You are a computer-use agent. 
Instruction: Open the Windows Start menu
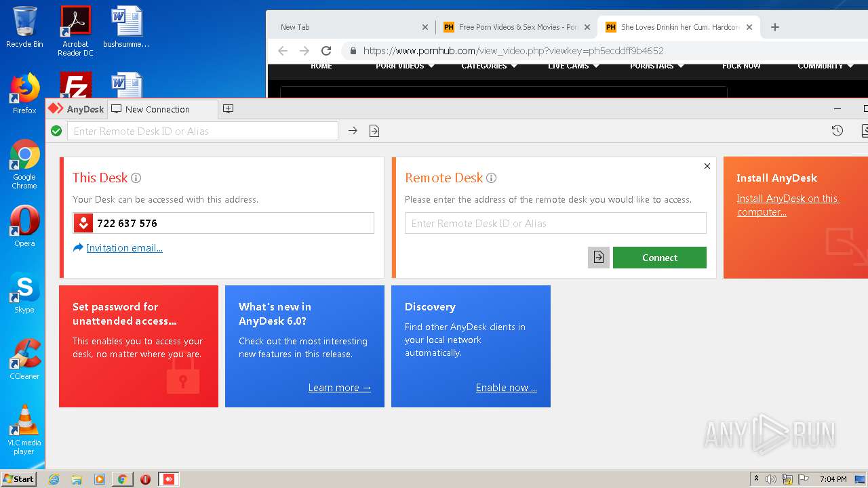pos(18,479)
